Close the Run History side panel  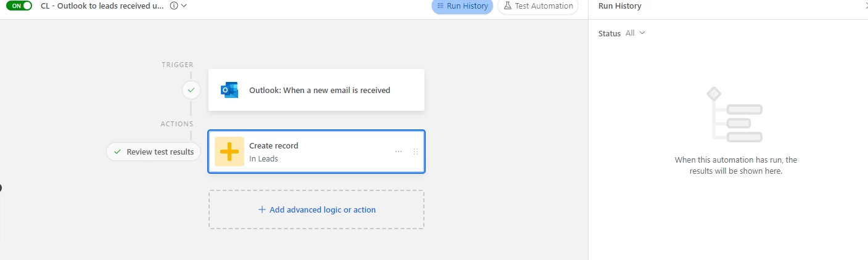coord(865,6)
